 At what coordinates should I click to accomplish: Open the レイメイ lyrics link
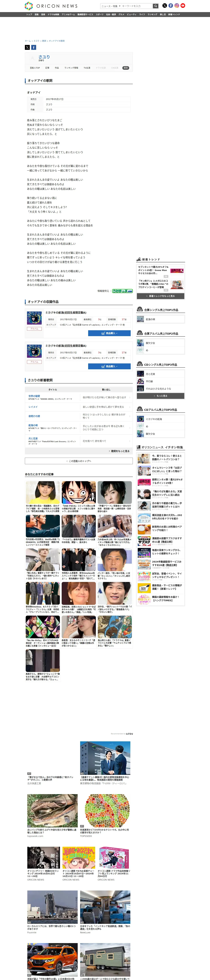33,407
